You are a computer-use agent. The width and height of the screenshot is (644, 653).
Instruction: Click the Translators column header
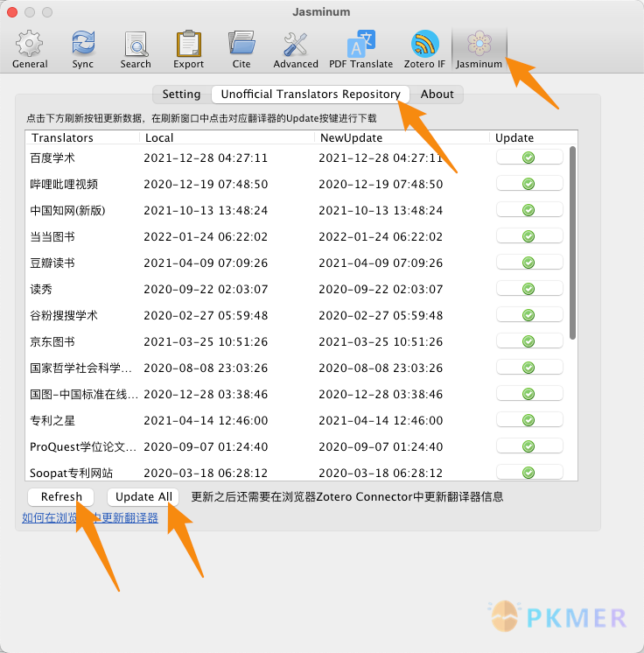tap(82, 137)
